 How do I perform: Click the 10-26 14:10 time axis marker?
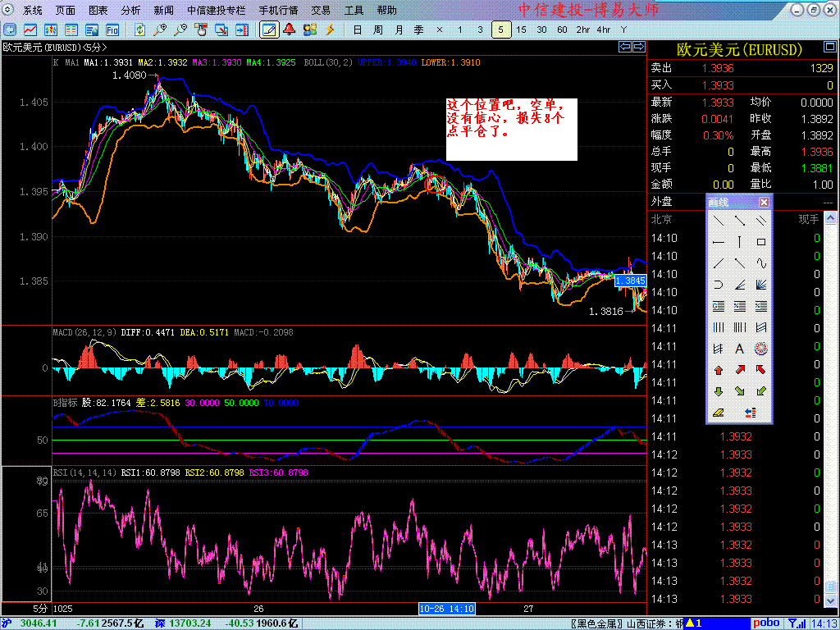[x=446, y=609]
